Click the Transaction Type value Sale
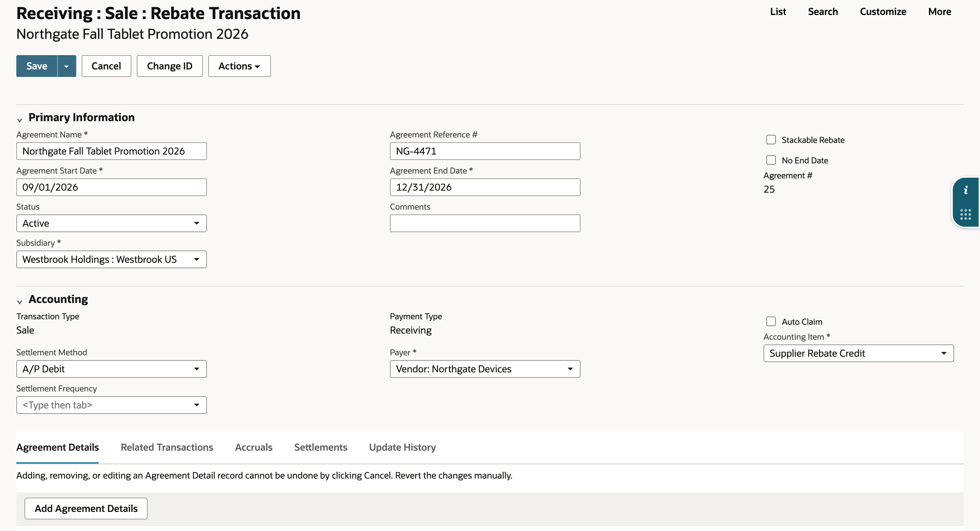Viewport: 980px width, 531px height. pos(25,331)
